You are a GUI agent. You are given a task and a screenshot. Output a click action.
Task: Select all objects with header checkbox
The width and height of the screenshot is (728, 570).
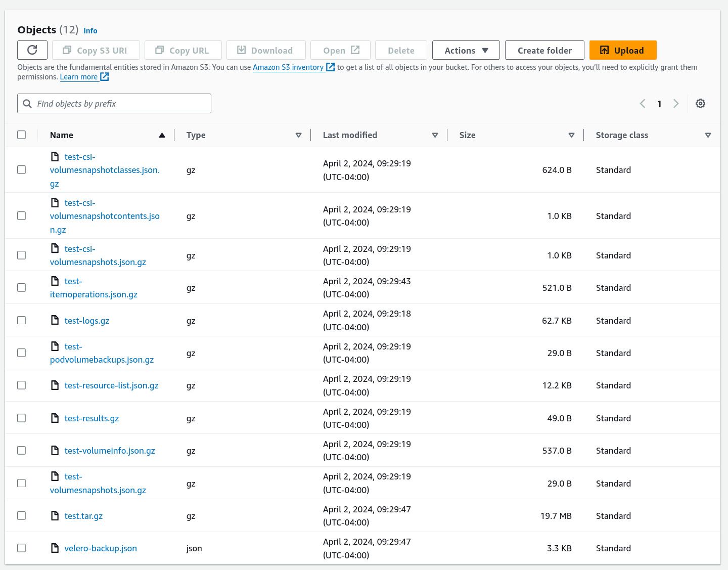coord(22,135)
